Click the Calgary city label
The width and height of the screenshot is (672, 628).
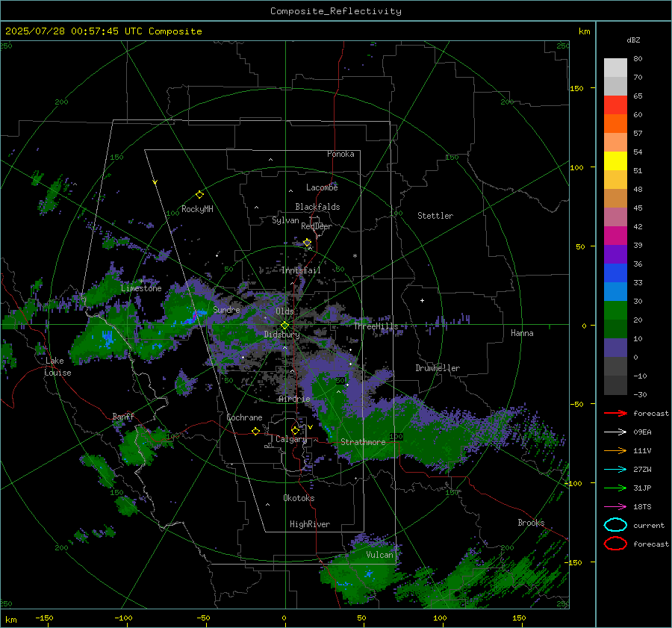click(x=291, y=439)
